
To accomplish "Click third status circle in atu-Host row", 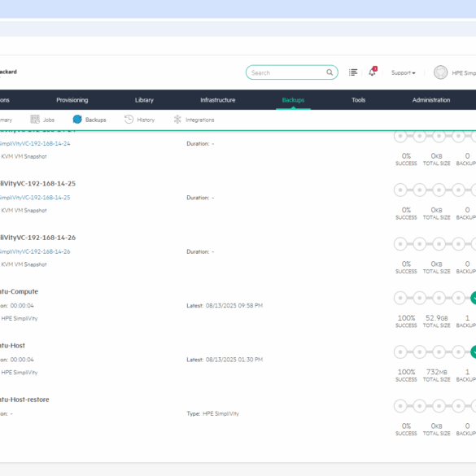I will coord(439,352).
